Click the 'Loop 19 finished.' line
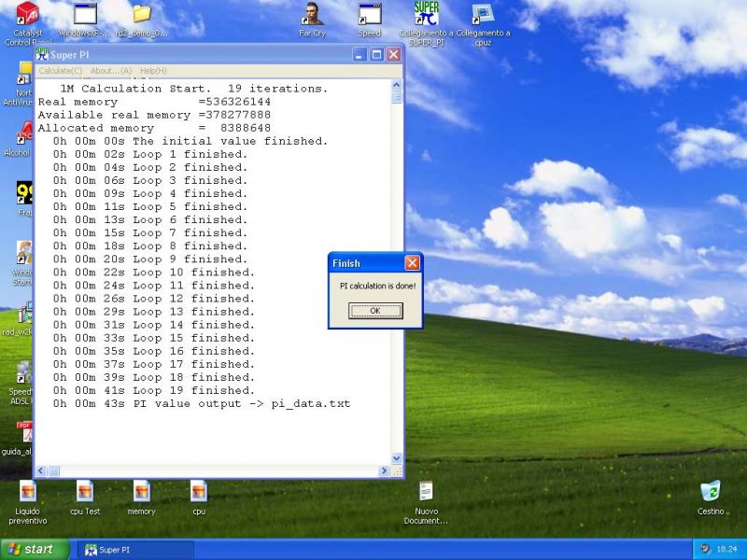This screenshot has width=747, height=560. coord(154,390)
